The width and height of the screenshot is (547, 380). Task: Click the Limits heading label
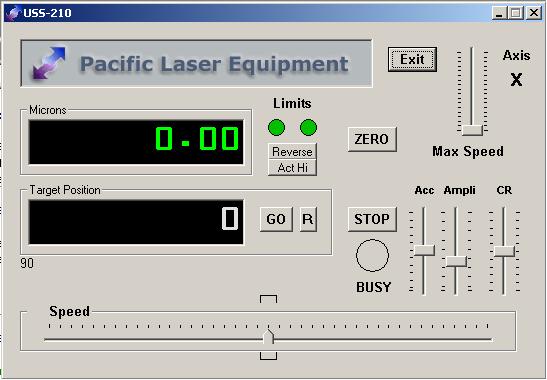click(x=292, y=103)
